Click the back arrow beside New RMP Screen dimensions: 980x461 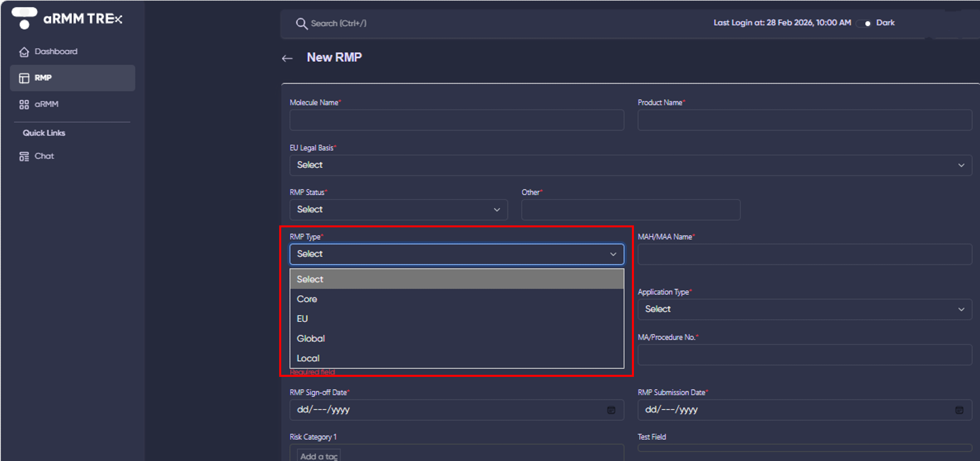click(287, 59)
